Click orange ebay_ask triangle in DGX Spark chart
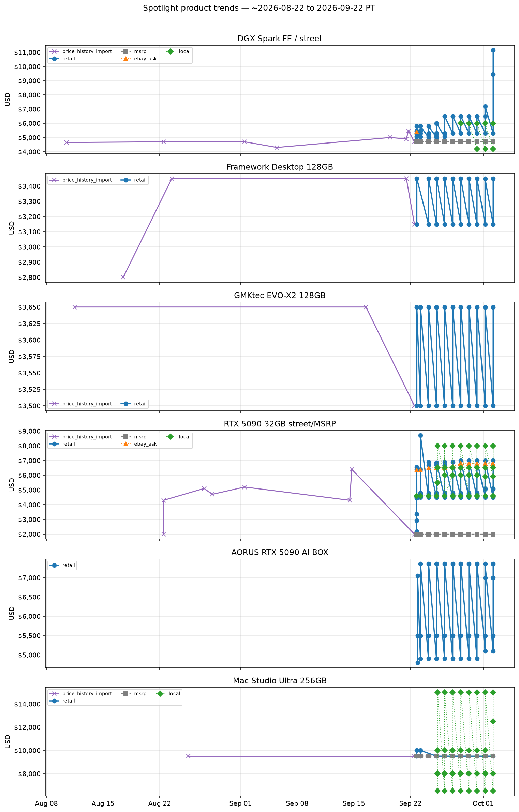Image resolution: width=519 pixels, height=812 pixels. (417, 132)
